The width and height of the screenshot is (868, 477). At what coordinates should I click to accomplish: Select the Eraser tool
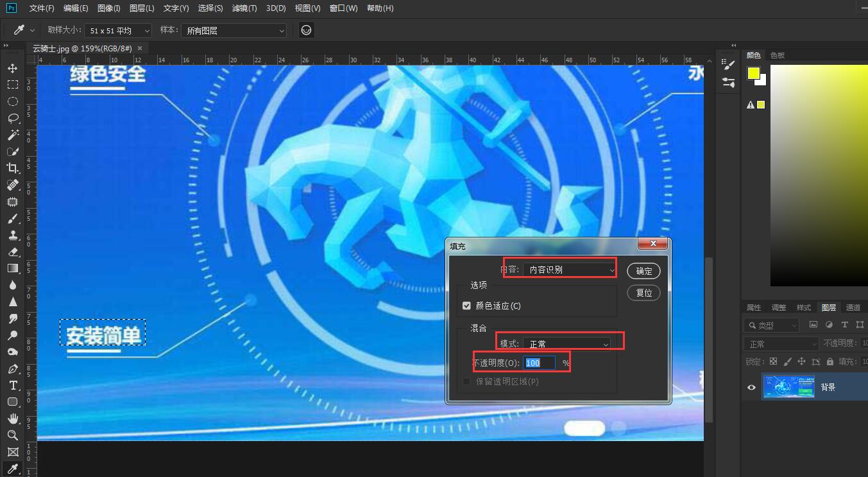click(12, 252)
